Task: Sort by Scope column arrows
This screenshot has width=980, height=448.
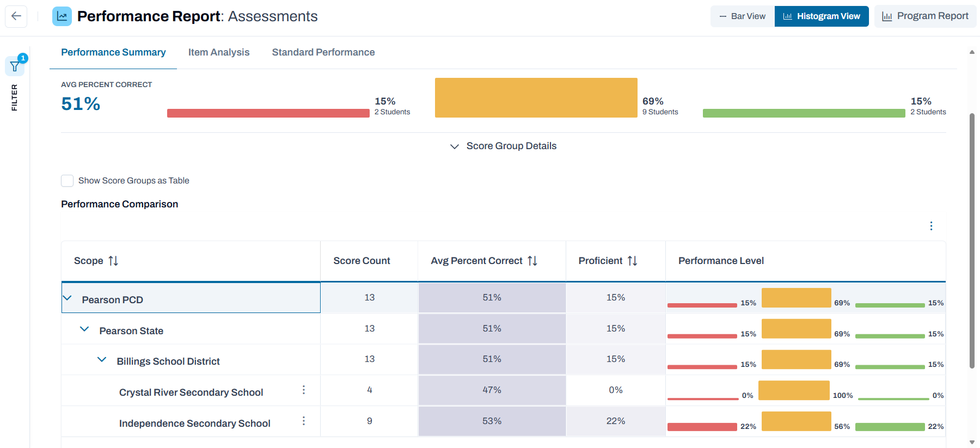Action: pyautogui.click(x=113, y=261)
